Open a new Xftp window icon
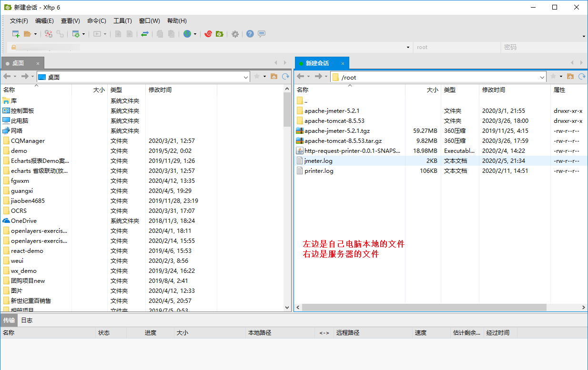The width and height of the screenshot is (588, 370). tap(220, 34)
